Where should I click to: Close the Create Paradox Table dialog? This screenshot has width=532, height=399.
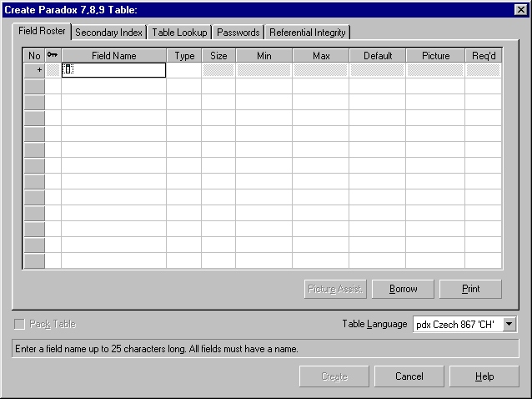521,9
